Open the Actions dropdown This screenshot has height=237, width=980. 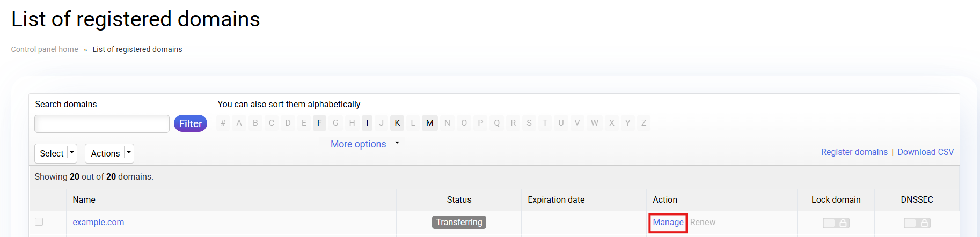pyautogui.click(x=109, y=153)
